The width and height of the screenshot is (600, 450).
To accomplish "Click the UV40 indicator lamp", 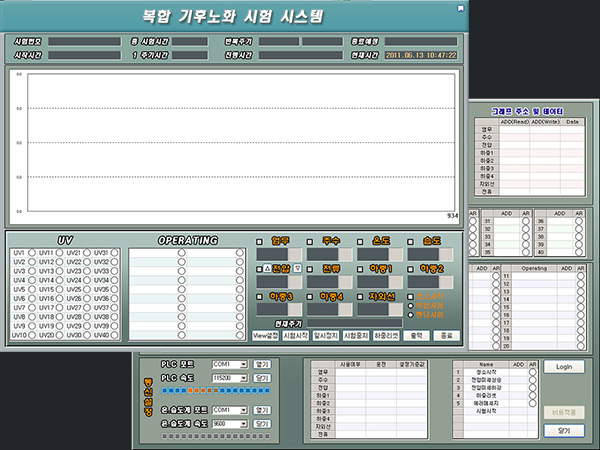I will click(113, 335).
